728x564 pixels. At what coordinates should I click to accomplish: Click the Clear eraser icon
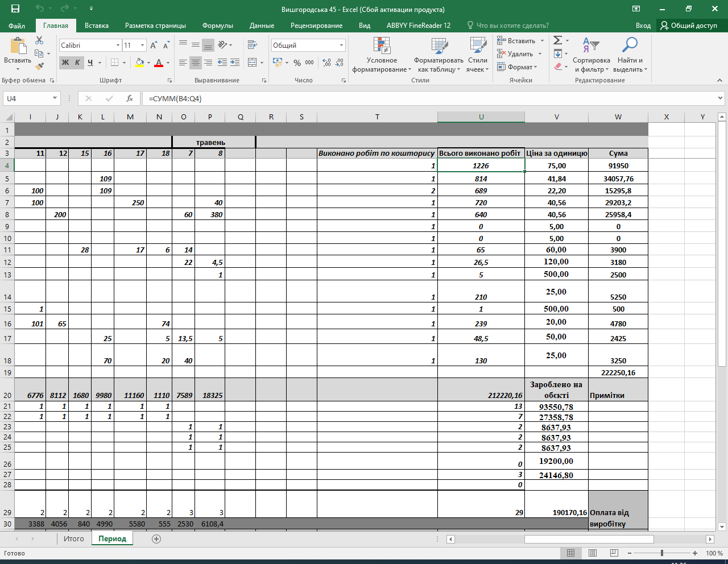click(x=558, y=67)
